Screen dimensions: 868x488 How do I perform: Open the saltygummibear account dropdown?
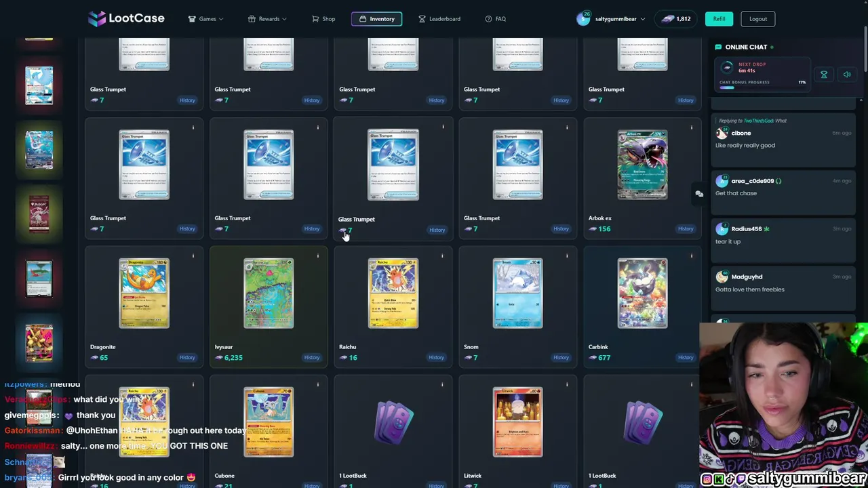(610, 19)
